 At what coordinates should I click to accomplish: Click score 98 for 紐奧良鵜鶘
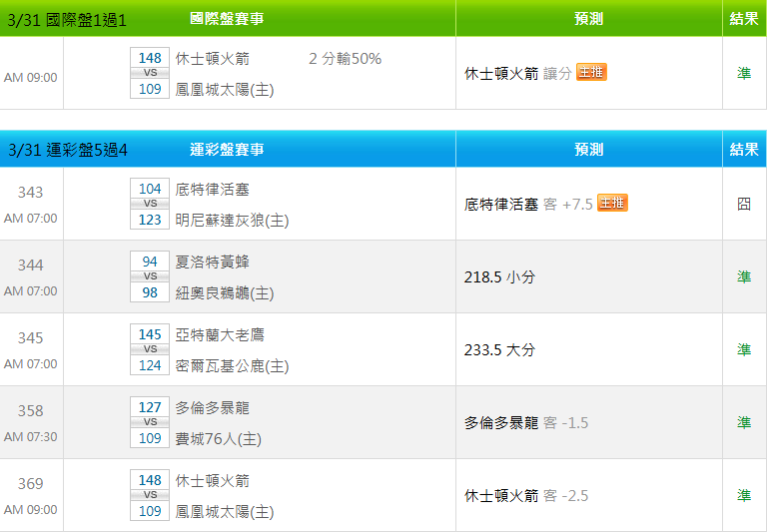click(150, 291)
